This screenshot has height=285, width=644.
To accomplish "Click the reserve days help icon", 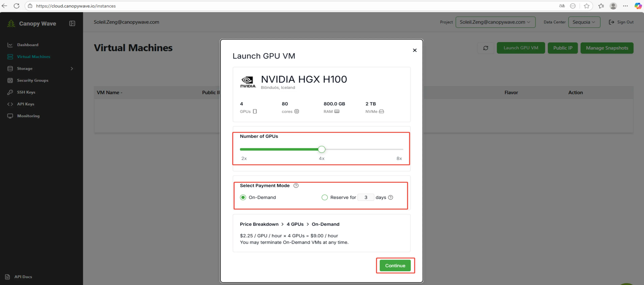I will coord(391,197).
